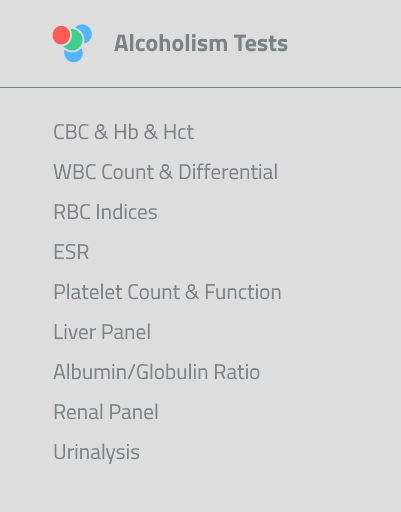Click the word Hct in CBC entry
Viewport: 401px width, 512px height.
(178, 132)
